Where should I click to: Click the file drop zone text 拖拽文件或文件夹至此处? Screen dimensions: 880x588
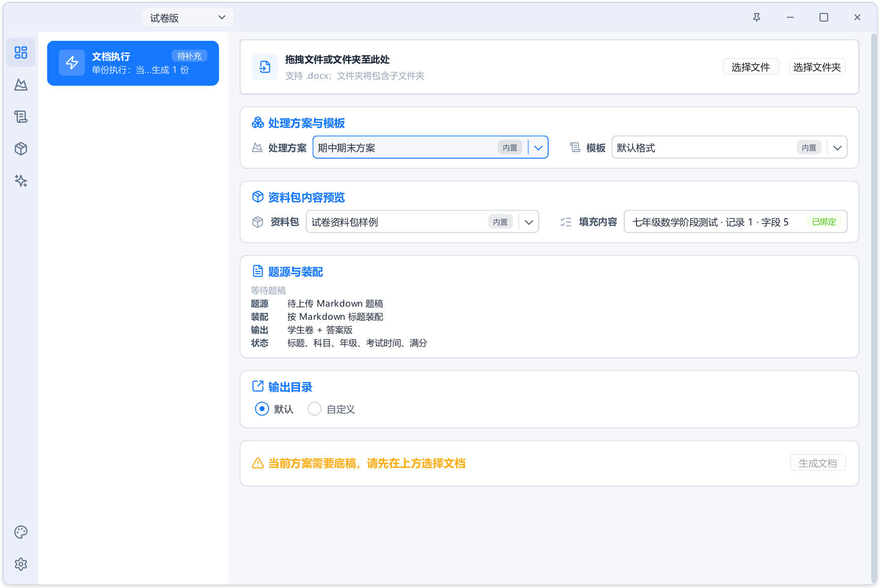coord(337,59)
